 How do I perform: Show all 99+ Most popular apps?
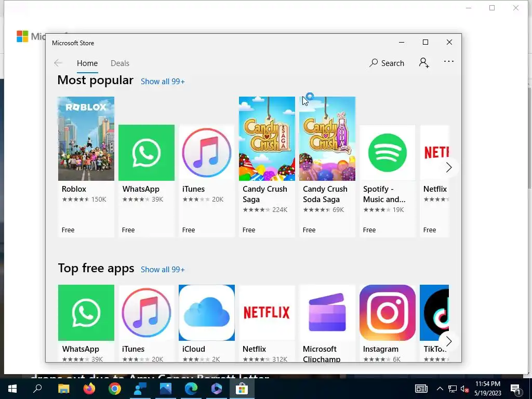point(163,82)
